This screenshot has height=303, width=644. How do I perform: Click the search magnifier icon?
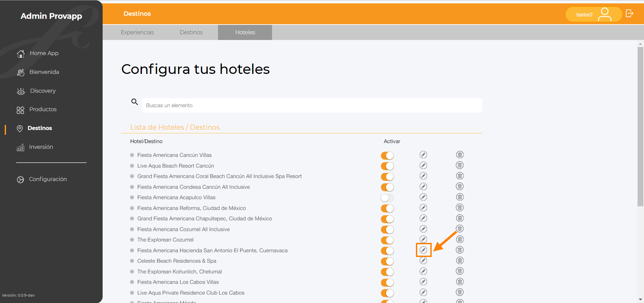click(x=135, y=102)
